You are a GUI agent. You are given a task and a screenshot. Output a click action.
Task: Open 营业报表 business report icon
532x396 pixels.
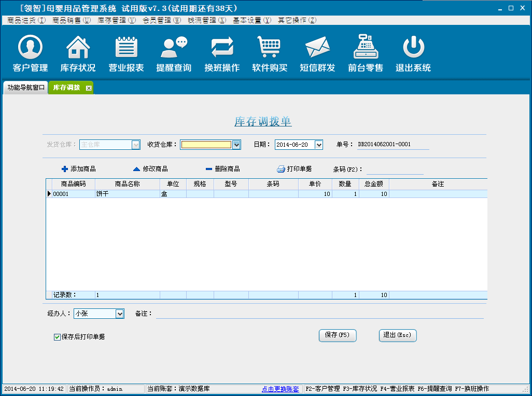tap(126, 48)
